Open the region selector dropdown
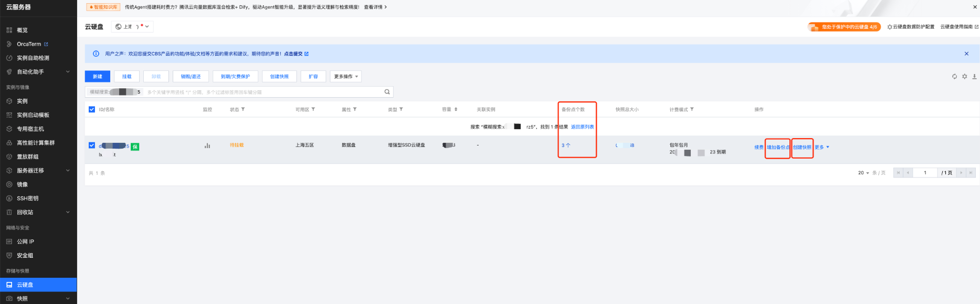980x304 pixels. click(132, 26)
